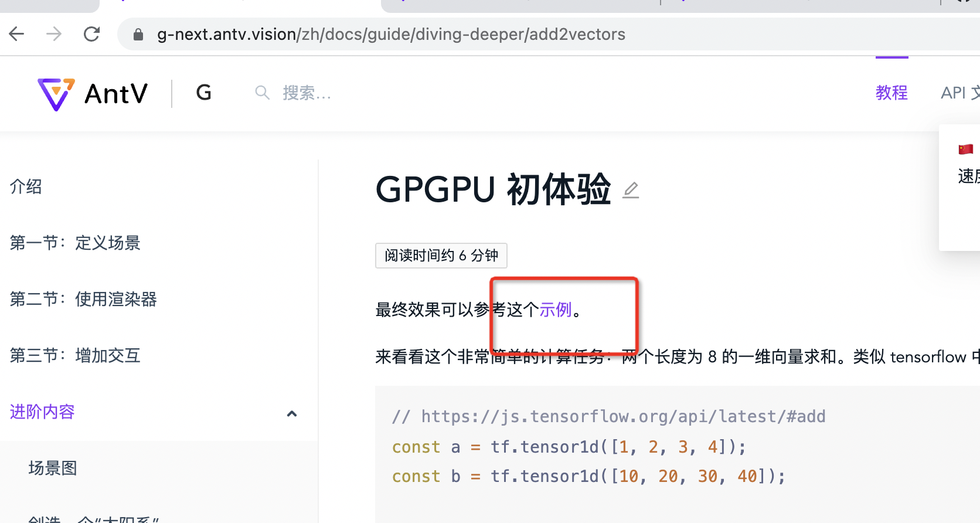Click the China flag icon
This screenshot has height=523, width=980.
click(966, 150)
